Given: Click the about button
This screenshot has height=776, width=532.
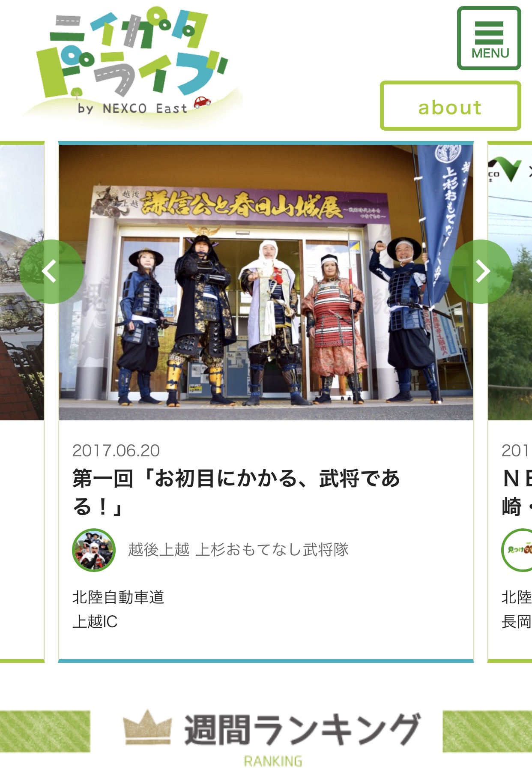Looking at the screenshot, I should (x=450, y=106).
